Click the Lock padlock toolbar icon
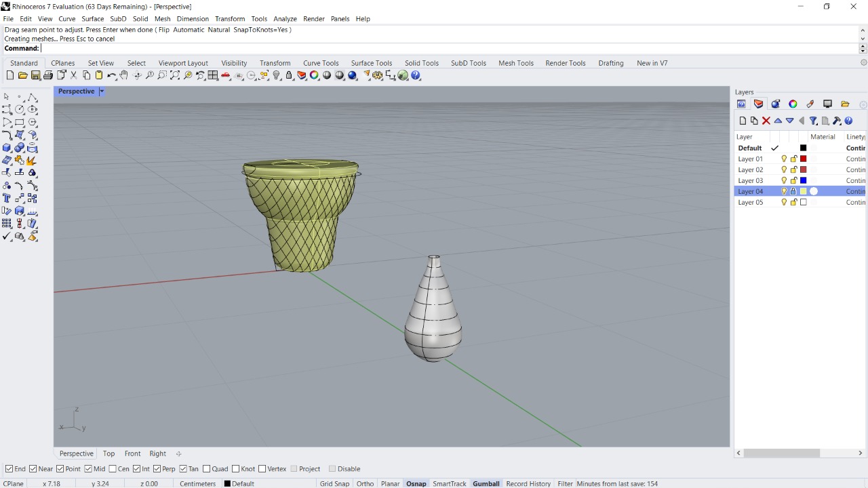Viewport: 868px width, 488px height. tap(290, 75)
